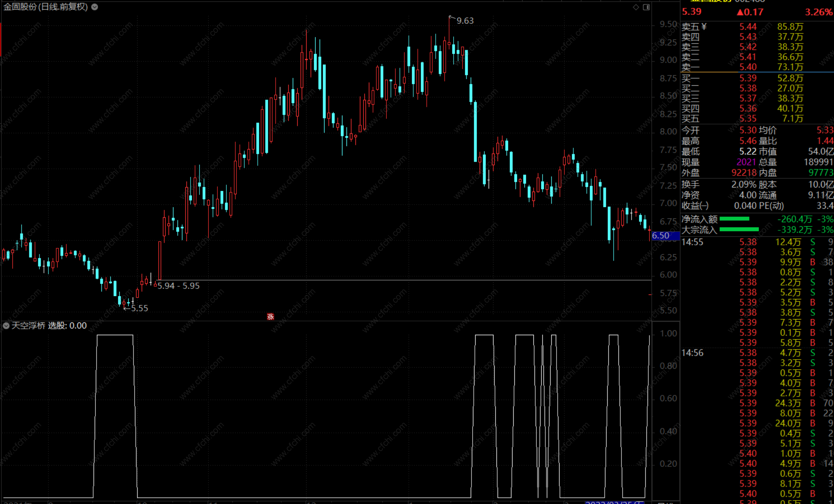
Task: Select the 5.94 - 5.95 gap label
Action: point(178,286)
